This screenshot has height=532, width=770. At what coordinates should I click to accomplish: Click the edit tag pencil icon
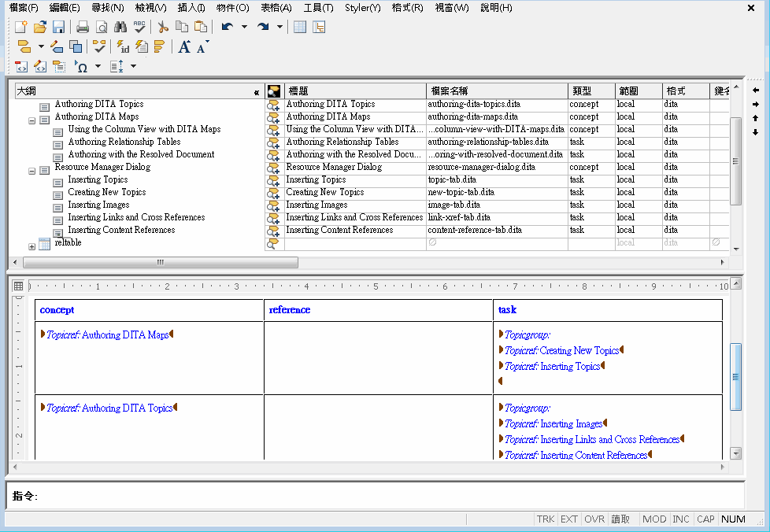(x=57, y=47)
